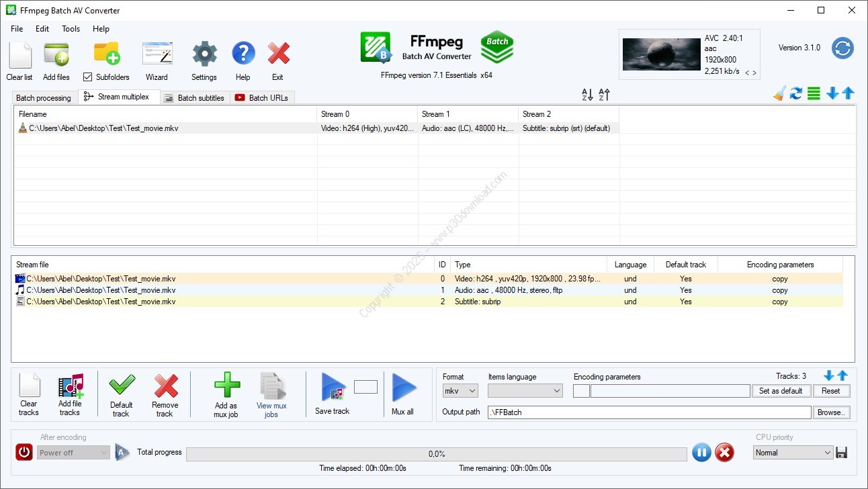Click the Remove track icon
Viewport: 868px width, 489px height.
[x=165, y=386]
